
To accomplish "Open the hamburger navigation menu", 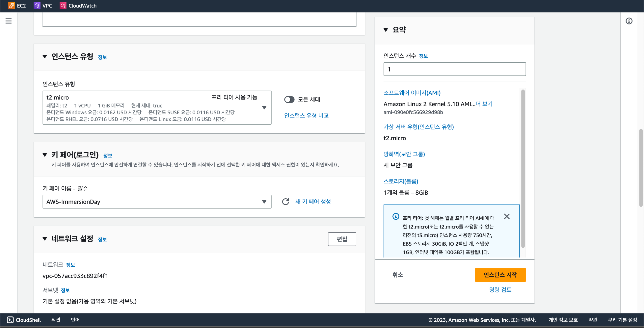I will [x=9, y=21].
